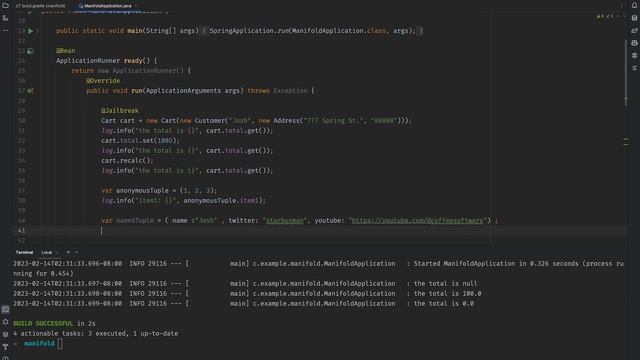
Task: Click the override gutter icon beside run method
Action: 30,91
